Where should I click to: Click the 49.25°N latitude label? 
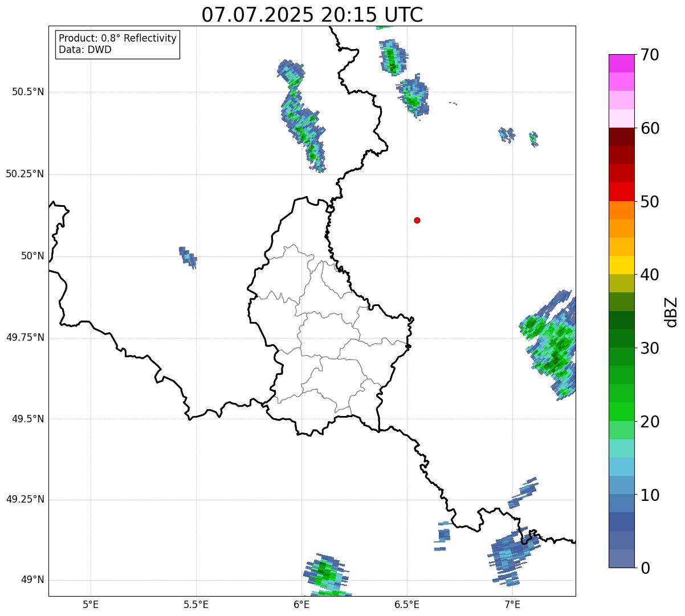point(25,500)
